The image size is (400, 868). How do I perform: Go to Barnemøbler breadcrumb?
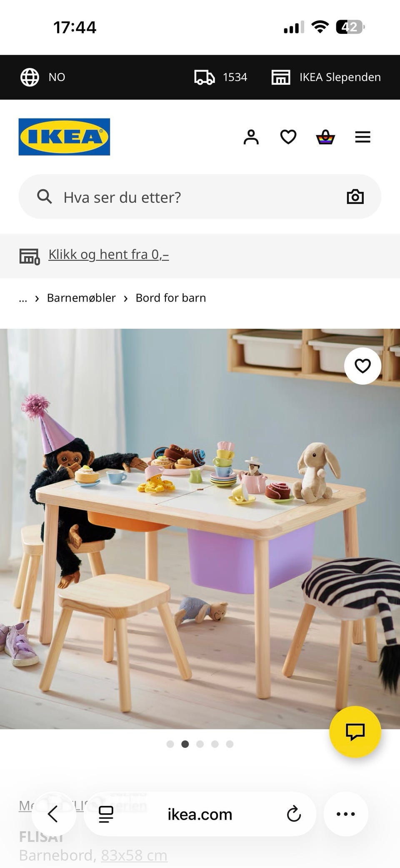pyautogui.click(x=81, y=298)
